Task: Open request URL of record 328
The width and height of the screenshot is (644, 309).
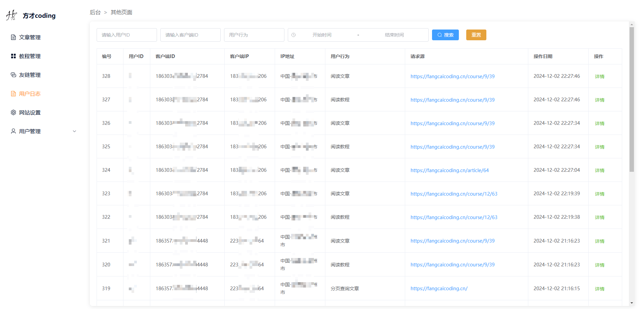Action: [x=452, y=76]
